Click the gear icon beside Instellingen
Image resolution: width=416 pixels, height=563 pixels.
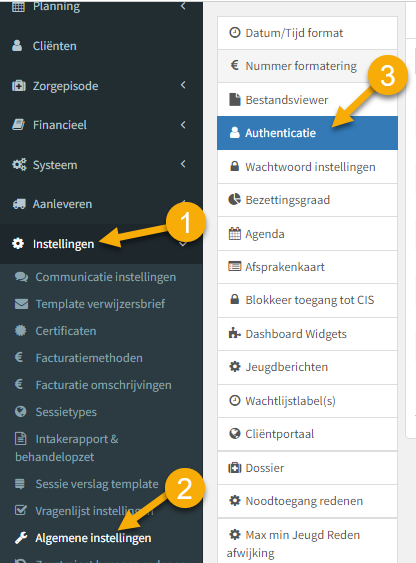(x=18, y=244)
